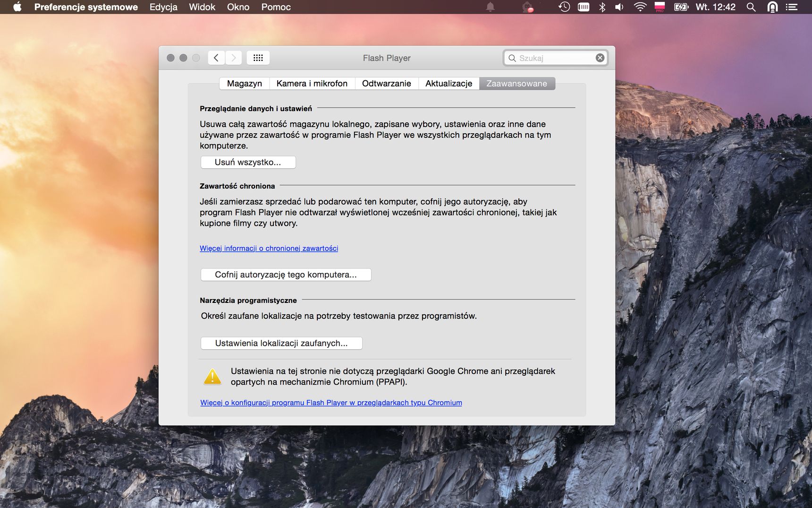Click the yellow warning triangle icon
This screenshot has width=812, height=508.
212,377
